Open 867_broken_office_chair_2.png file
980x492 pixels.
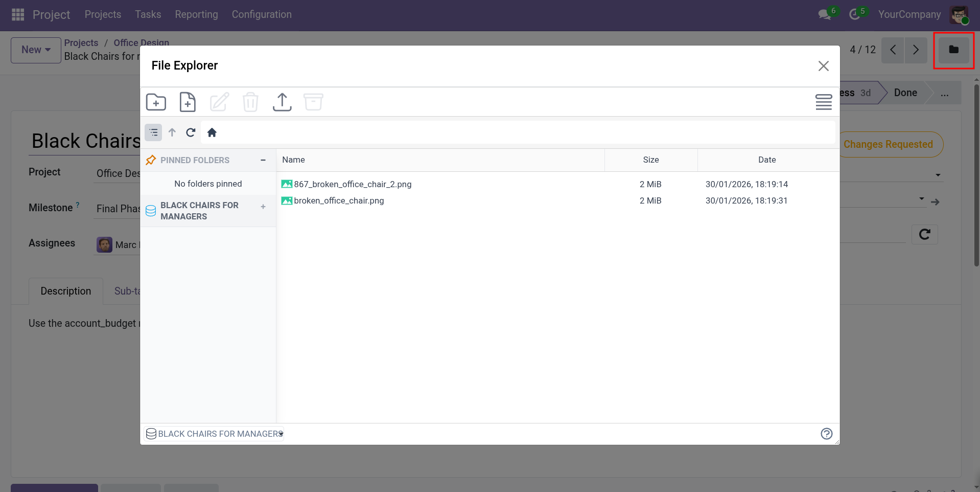pos(353,184)
